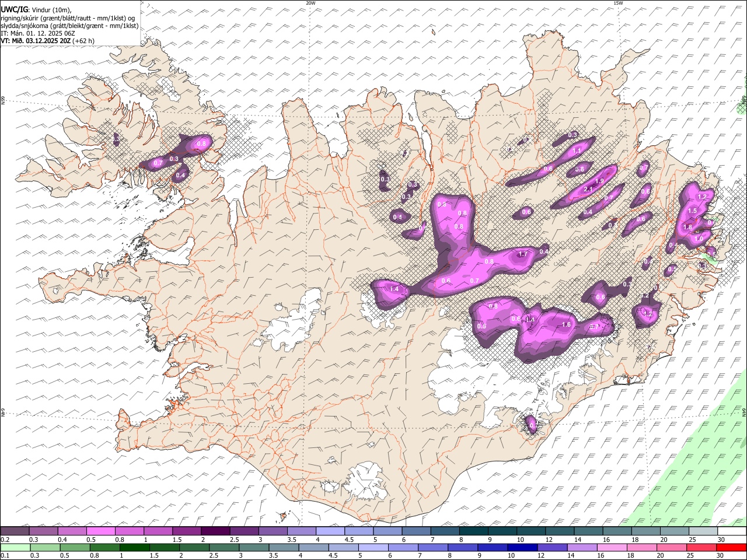Click the '(+62 h)' forecast offset text
747x560 pixels.
pyautogui.click(x=84, y=41)
